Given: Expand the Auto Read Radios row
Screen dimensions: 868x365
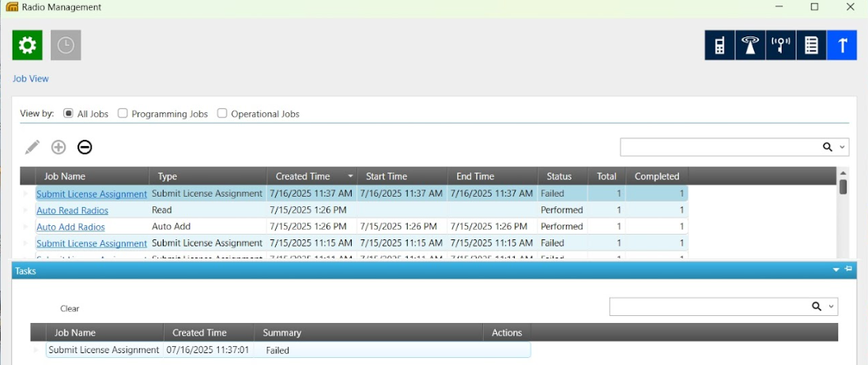Looking at the screenshot, I should click(x=25, y=210).
